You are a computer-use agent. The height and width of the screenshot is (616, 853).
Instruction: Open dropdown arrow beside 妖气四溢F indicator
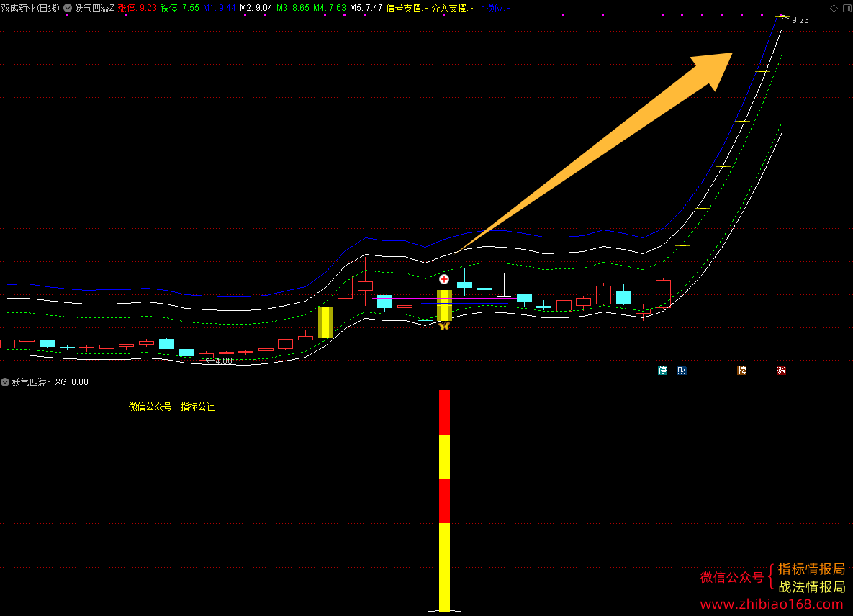pyautogui.click(x=5, y=382)
